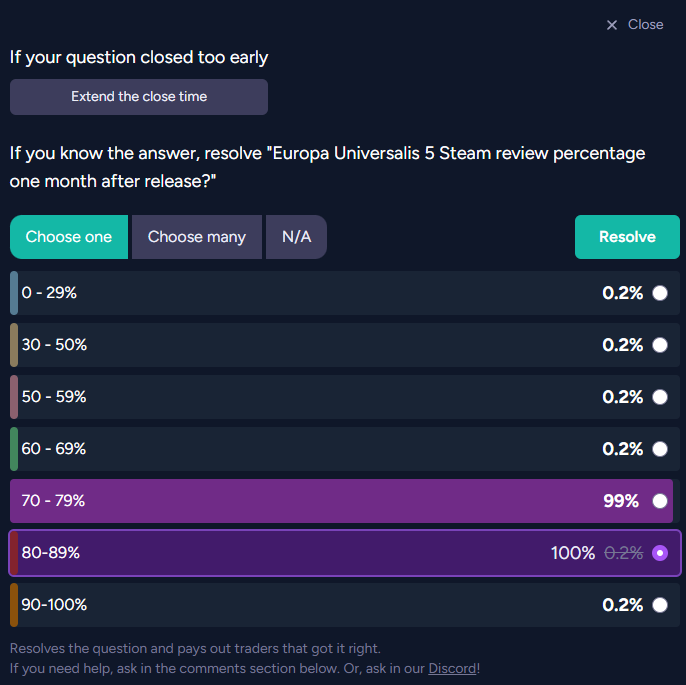Select the 90-100% radio button
Image resolution: width=686 pixels, height=685 pixels.
[x=660, y=605]
